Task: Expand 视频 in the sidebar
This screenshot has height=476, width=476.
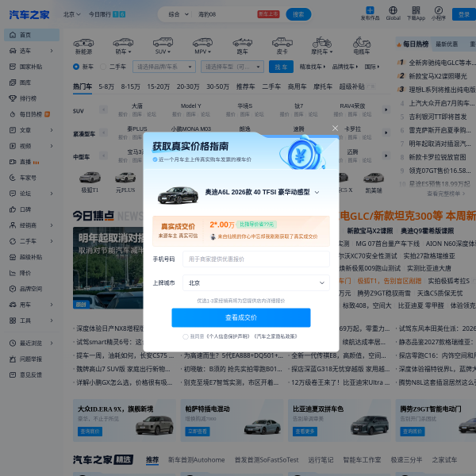Action: (x=32, y=146)
